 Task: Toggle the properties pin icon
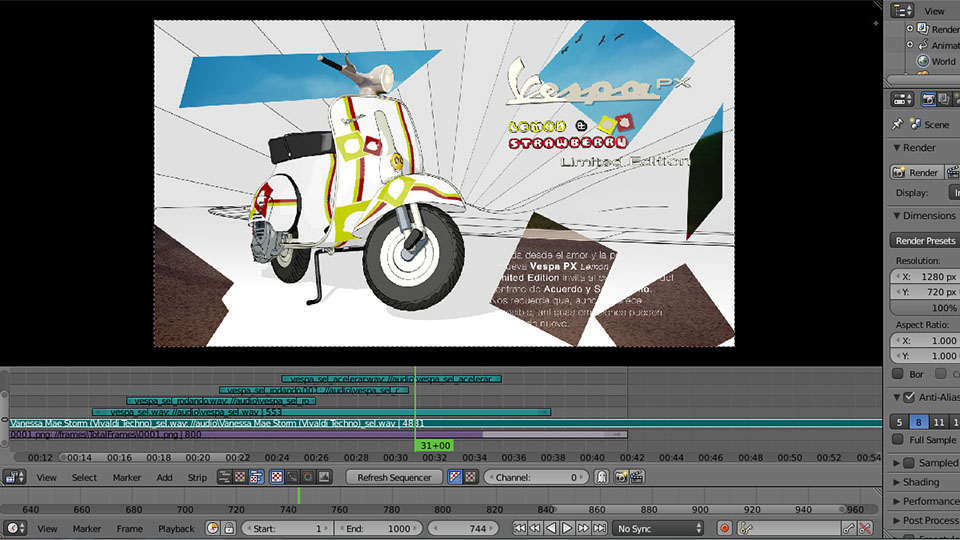pyautogui.click(x=897, y=124)
